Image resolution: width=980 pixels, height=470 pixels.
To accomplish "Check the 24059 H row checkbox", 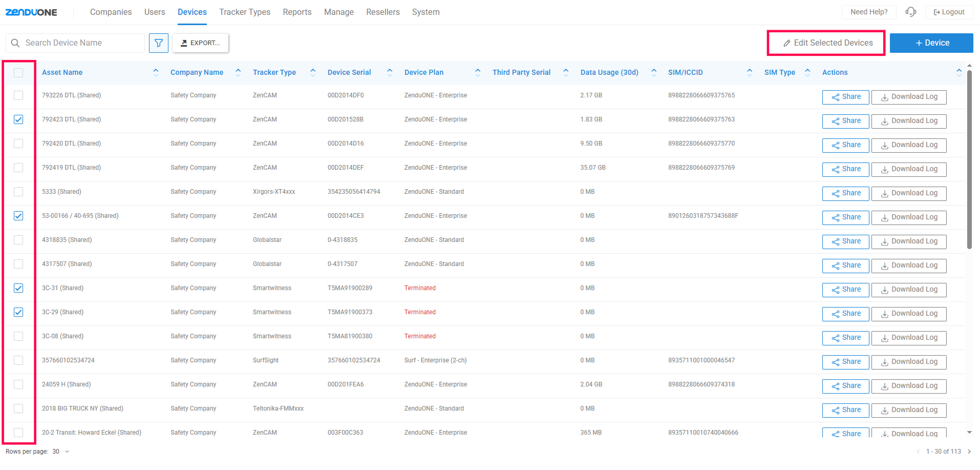I will (18, 384).
